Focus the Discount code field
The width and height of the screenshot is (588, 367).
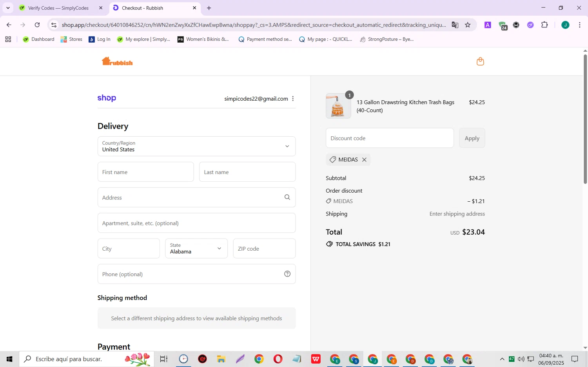click(x=390, y=138)
